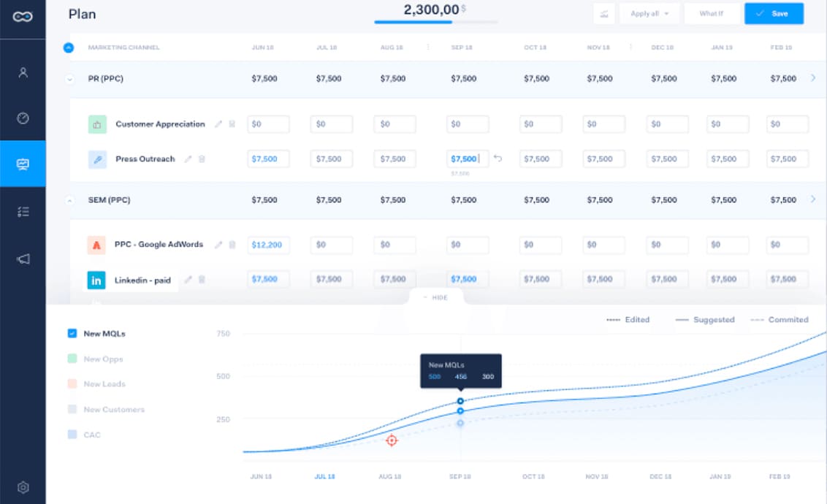This screenshot has width=827, height=504.
Task: Collapse the PR (PPC) channel group
Action: (70, 79)
